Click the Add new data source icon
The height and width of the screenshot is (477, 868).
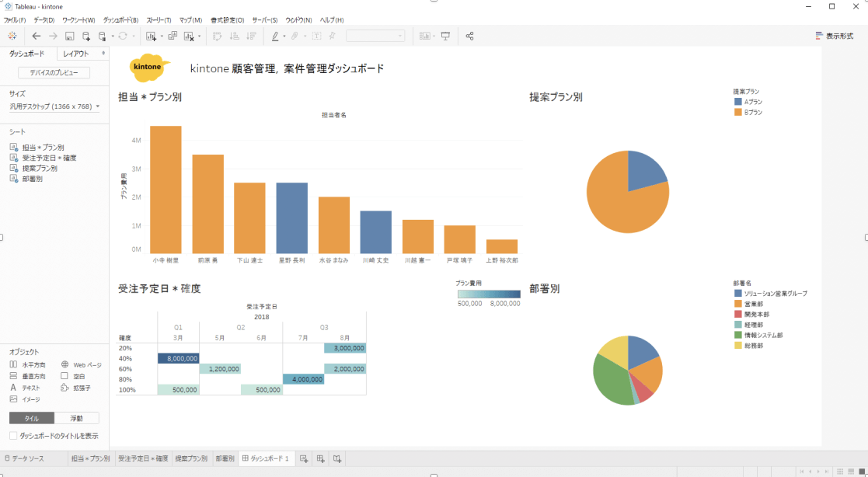tap(85, 36)
